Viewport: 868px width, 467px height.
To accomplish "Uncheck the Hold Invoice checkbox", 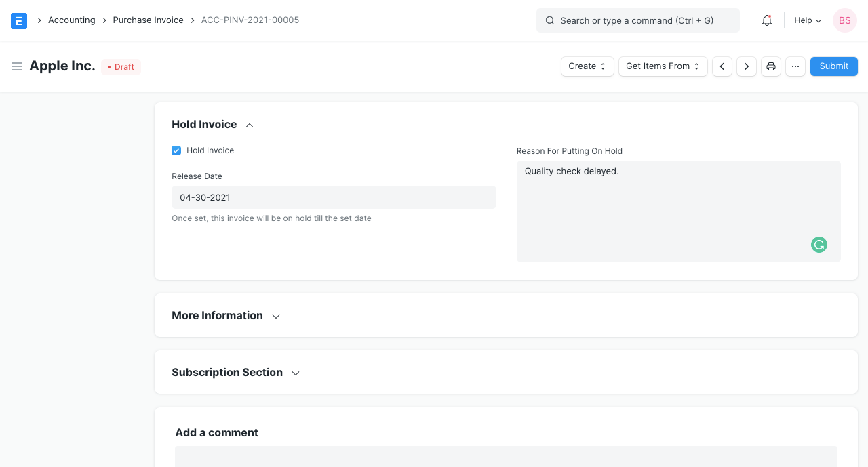I will coord(176,150).
